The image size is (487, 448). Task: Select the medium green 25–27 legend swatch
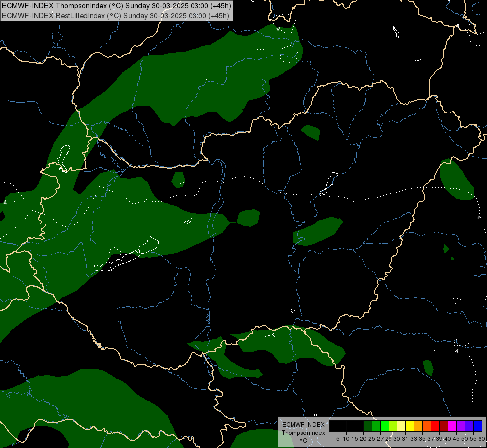[376, 426]
